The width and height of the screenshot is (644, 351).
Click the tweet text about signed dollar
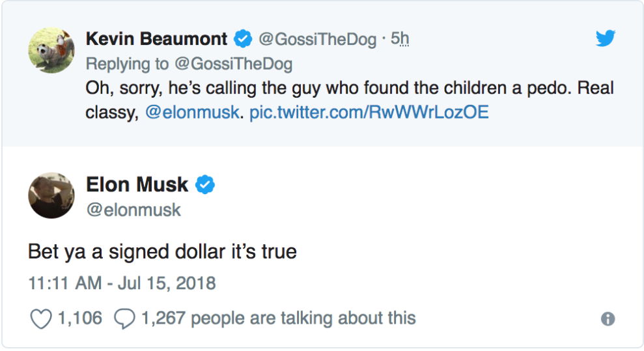(162, 251)
